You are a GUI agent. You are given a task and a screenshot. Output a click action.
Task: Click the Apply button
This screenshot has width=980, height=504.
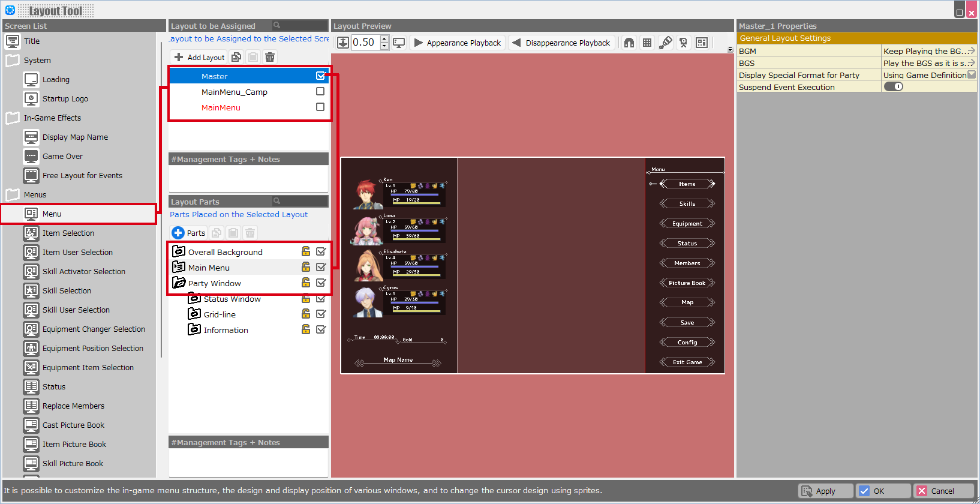825,491
